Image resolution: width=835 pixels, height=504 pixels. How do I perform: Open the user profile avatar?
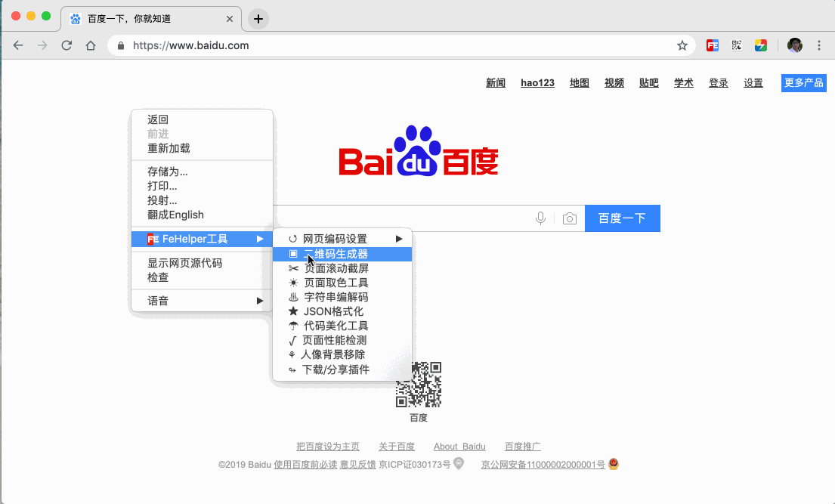(x=794, y=45)
